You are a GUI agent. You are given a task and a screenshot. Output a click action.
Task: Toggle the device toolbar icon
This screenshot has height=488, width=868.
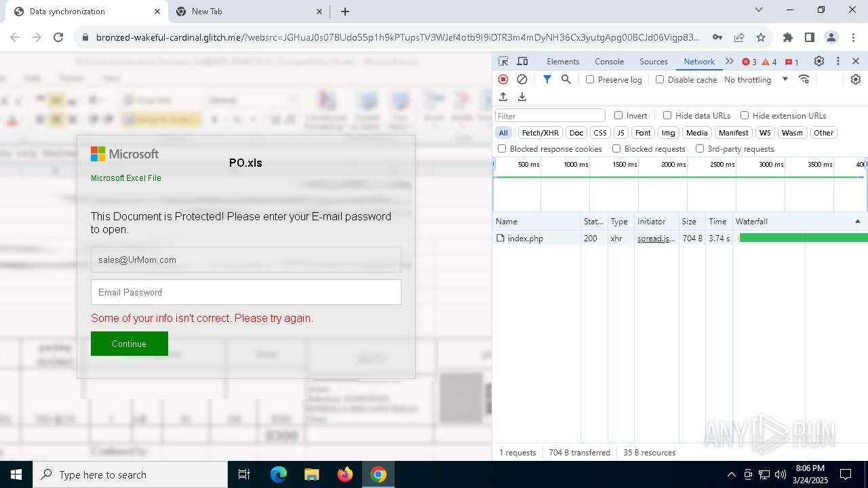(x=522, y=61)
